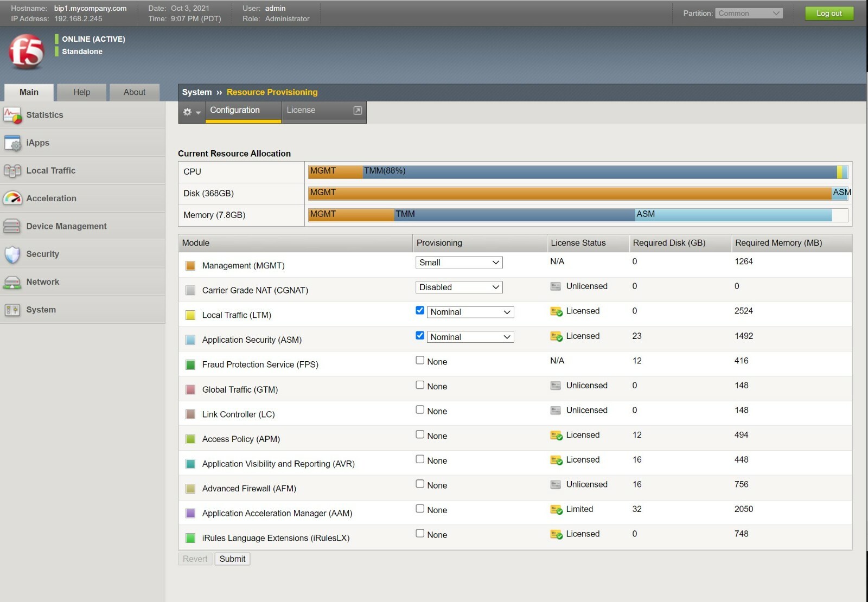Click the MGMT segment in Disk bar
The image size is (868, 602).
[x=570, y=193]
